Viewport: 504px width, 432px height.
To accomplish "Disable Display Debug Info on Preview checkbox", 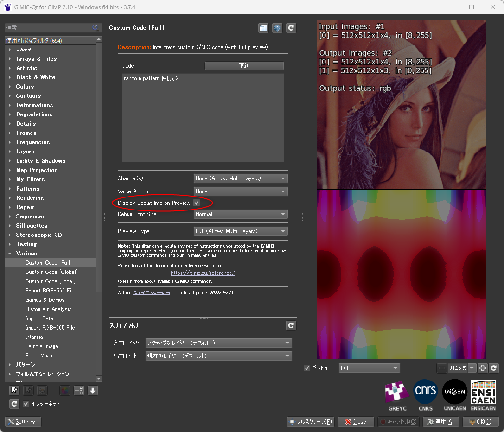I will [x=197, y=203].
